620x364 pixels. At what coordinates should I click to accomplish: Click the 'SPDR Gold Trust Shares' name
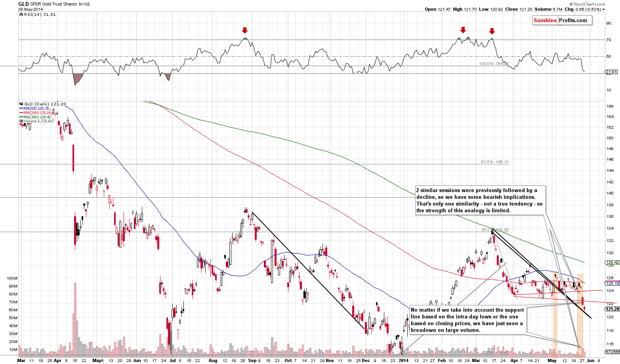[53, 4]
